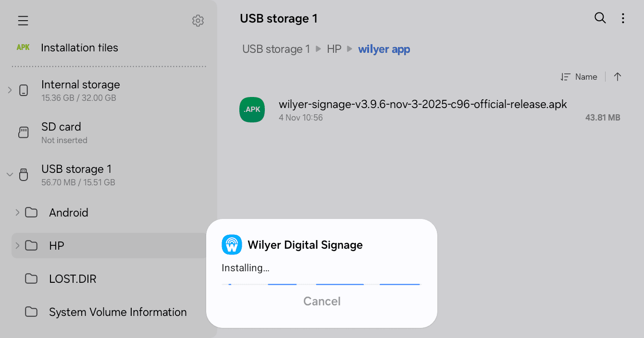Expand the HP folder chevron
This screenshot has width=644, height=338.
17,245
